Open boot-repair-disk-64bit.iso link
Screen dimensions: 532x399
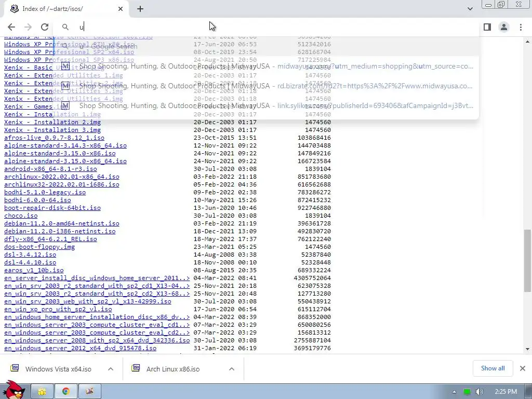tap(52, 208)
